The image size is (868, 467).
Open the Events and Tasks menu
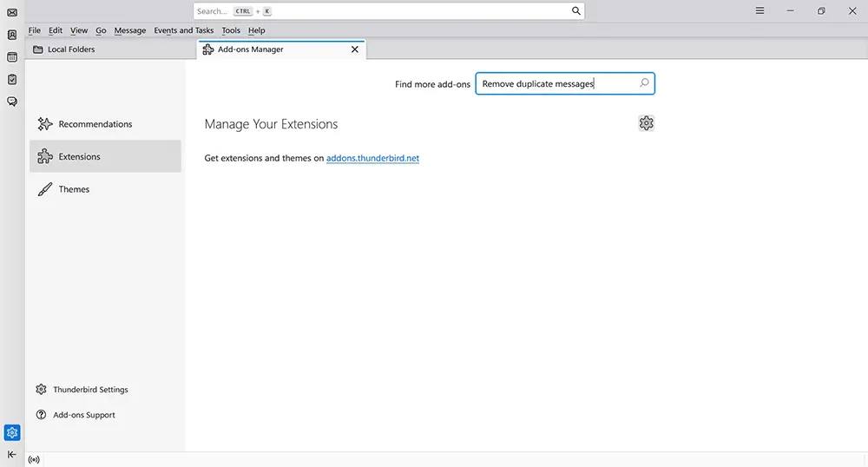pyautogui.click(x=184, y=30)
